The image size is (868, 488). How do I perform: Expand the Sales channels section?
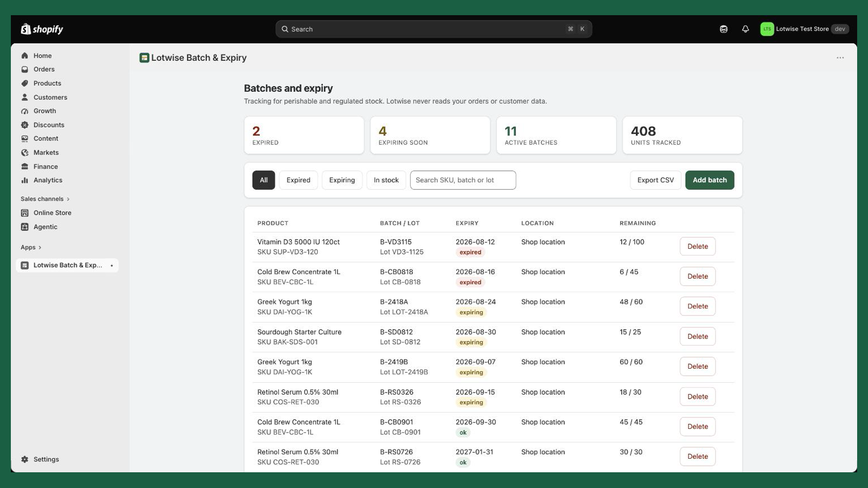(46, 199)
